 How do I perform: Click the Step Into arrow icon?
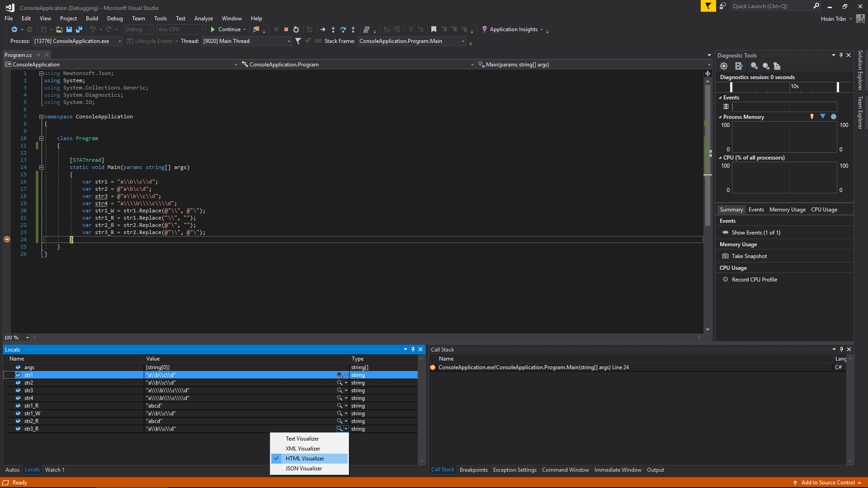point(333,29)
